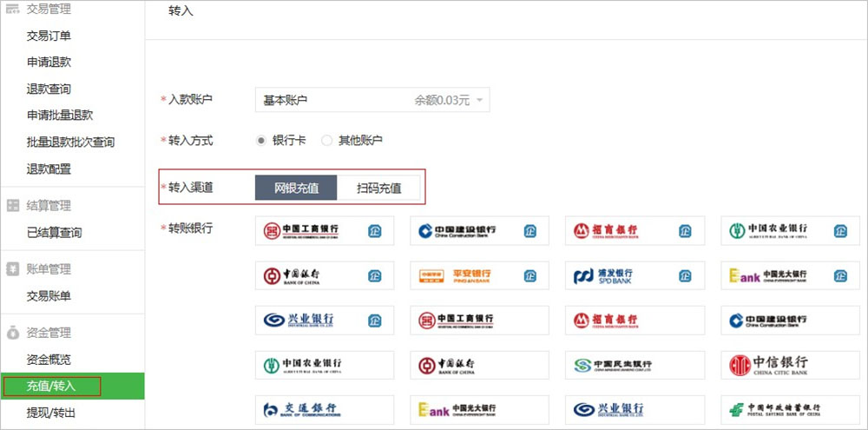The image size is (868, 430).
Task: Open 交易订单 in the sidebar
Action: [x=49, y=36]
